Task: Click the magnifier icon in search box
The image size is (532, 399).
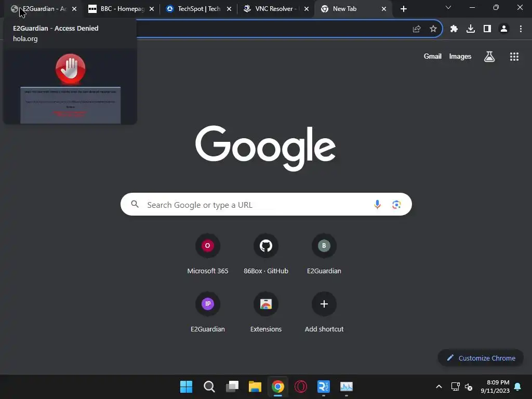Action: pos(135,204)
